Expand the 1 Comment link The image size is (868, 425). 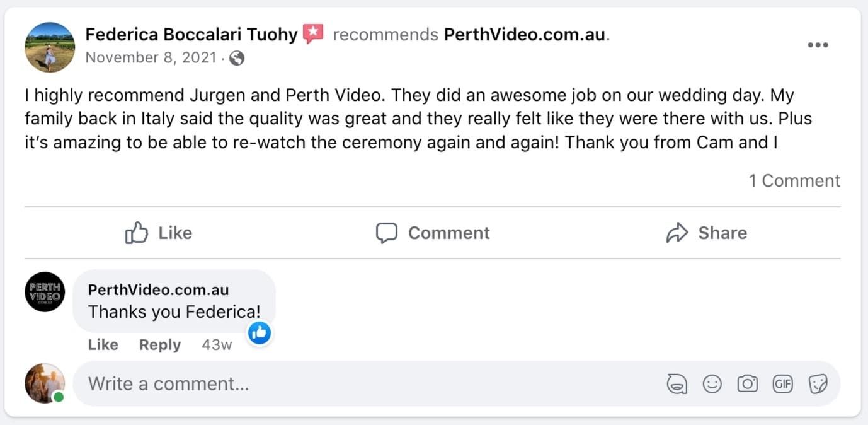point(794,181)
